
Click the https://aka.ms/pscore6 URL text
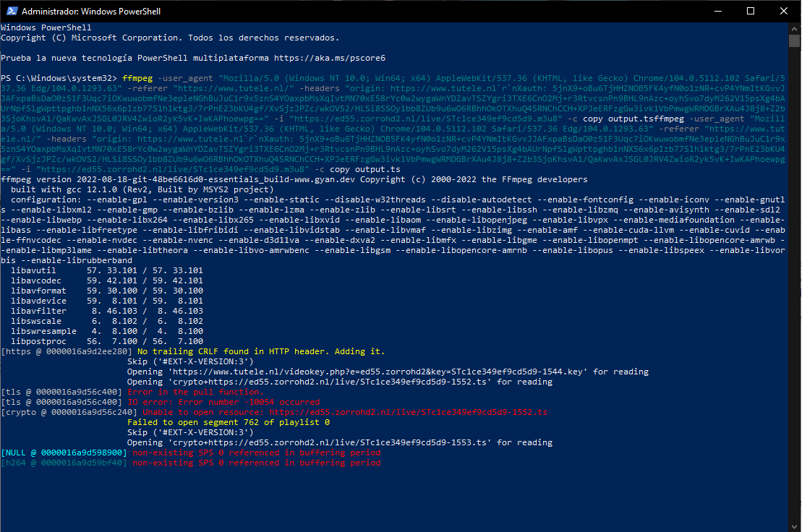click(330, 58)
